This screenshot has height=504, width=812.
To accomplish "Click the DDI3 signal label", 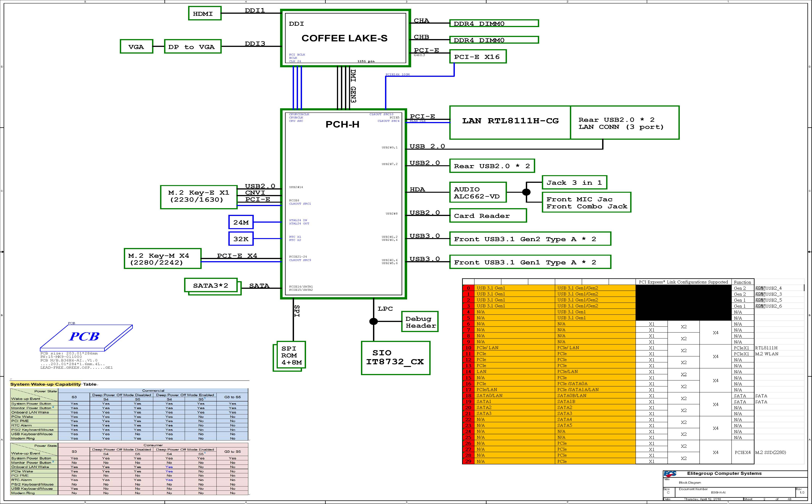I will [255, 44].
